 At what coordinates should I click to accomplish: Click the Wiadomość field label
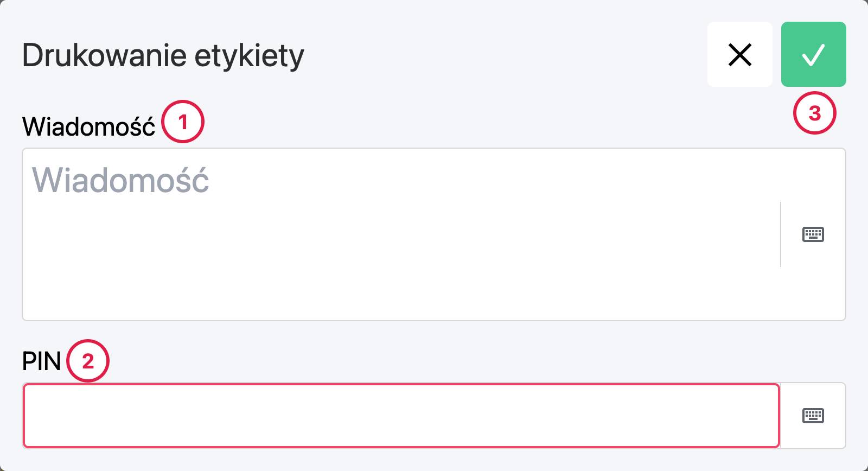88,127
